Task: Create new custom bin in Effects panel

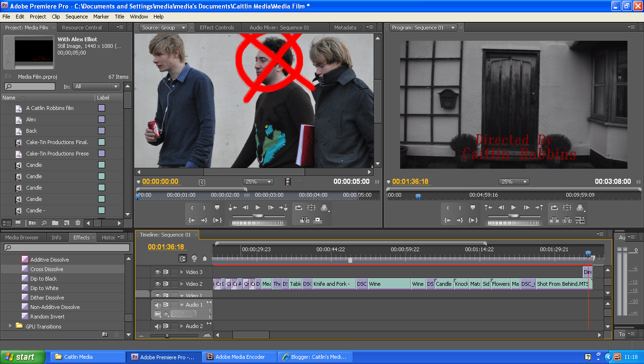Action: tap(105, 334)
